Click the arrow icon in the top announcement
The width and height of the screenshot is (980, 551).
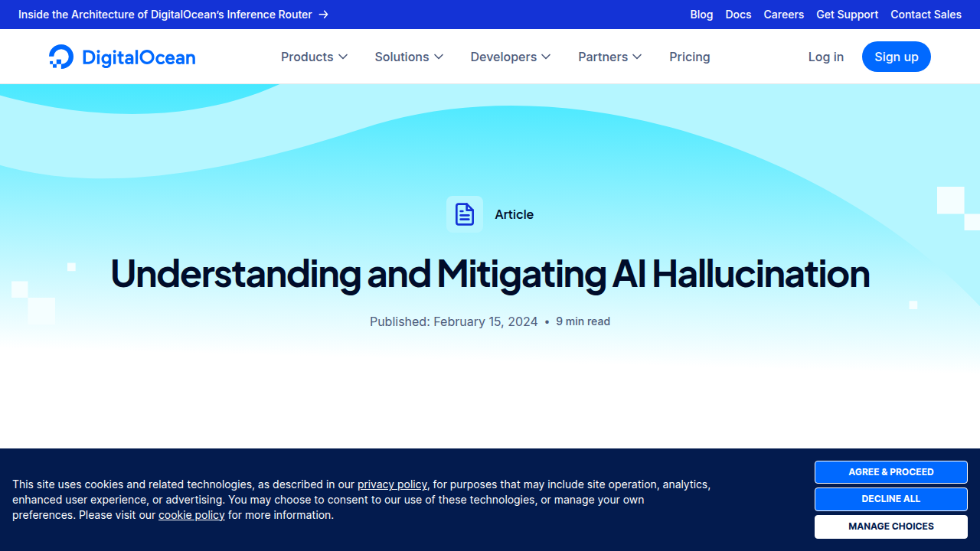(324, 15)
